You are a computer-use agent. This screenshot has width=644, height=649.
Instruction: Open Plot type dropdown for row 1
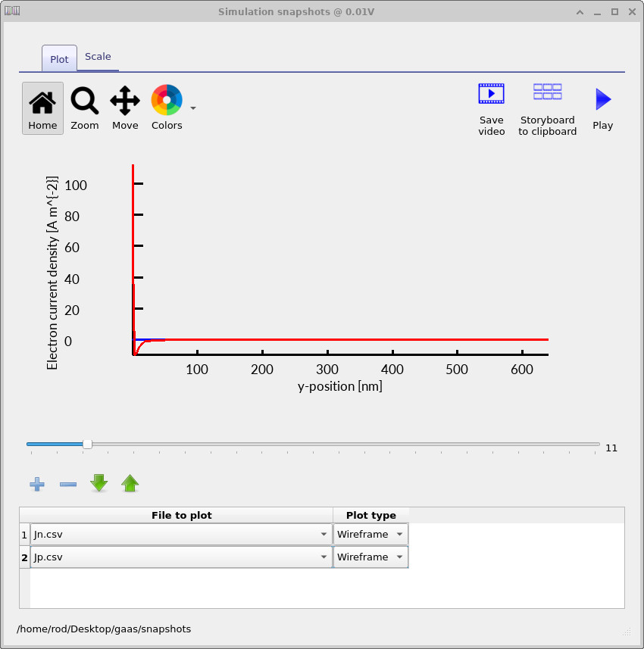click(399, 535)
